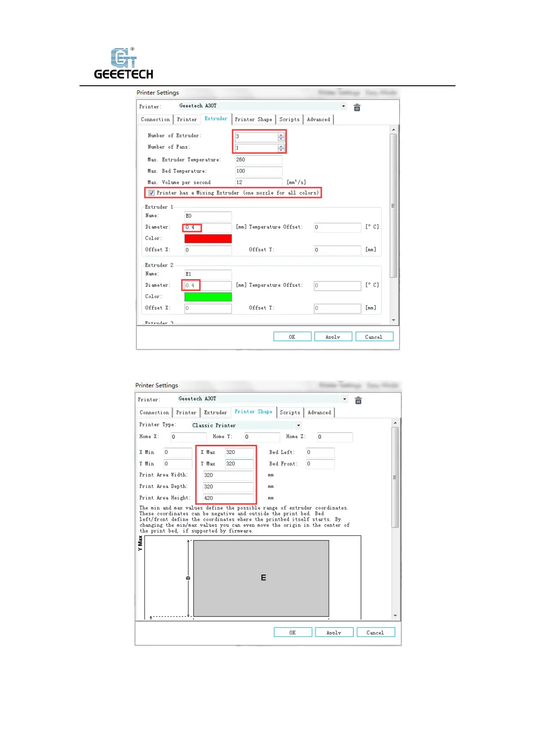Click Y Max field
The width and height of the screenshot is (535, 756).
pyautogui.click(x=239, y=464)
